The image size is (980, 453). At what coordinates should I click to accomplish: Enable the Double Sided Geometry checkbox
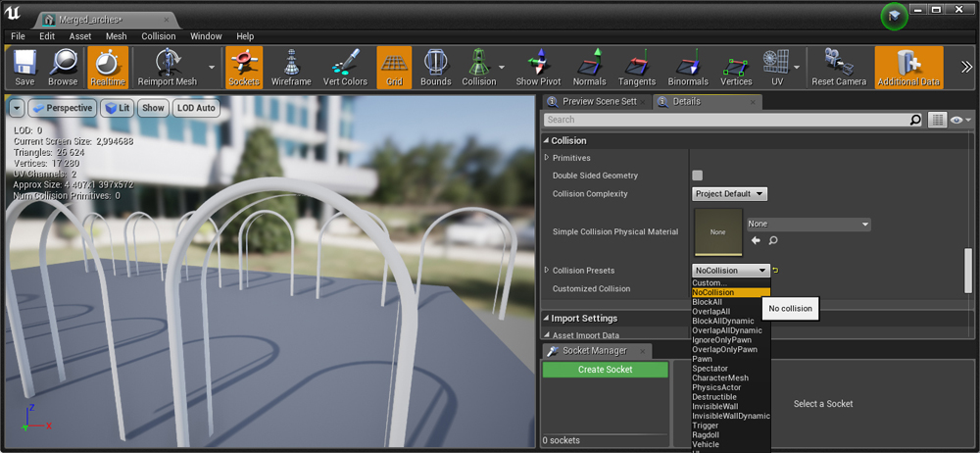[698, 176]
